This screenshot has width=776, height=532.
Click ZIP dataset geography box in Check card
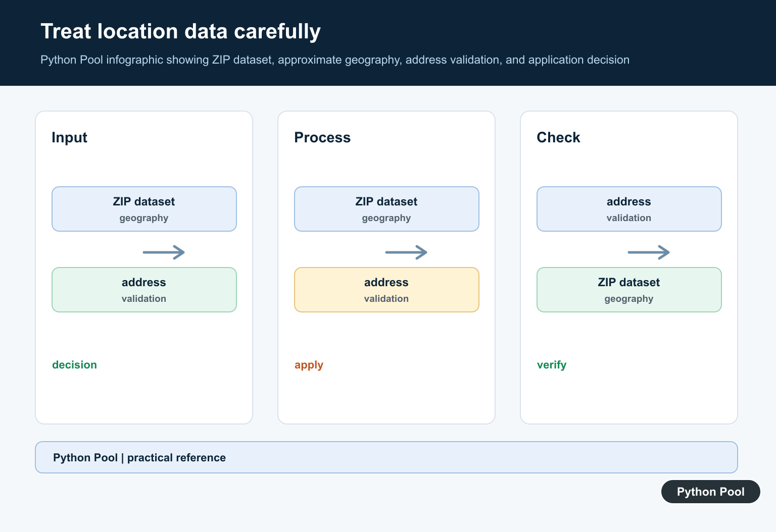pyautogui.click(x=629, y=290)
